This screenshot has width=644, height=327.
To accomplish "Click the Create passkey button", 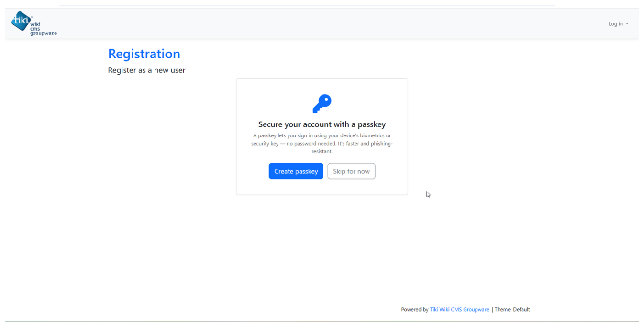I will click(x=296, y=171).
